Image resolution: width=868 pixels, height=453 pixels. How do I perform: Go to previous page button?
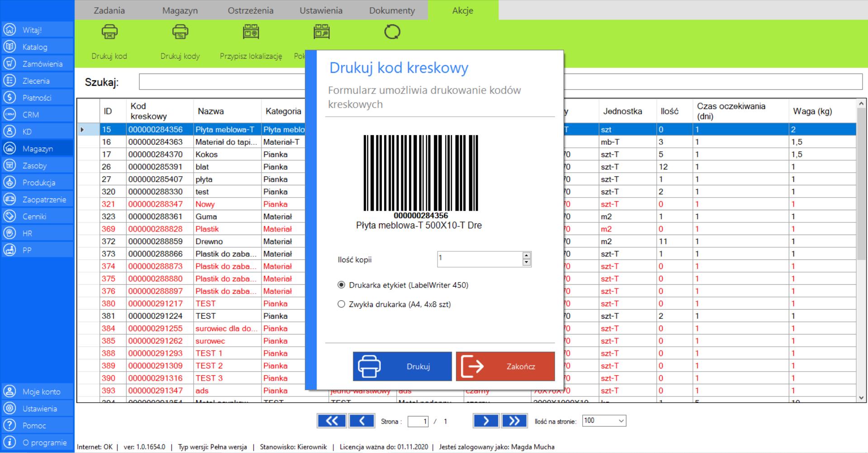tap(361, 421)
